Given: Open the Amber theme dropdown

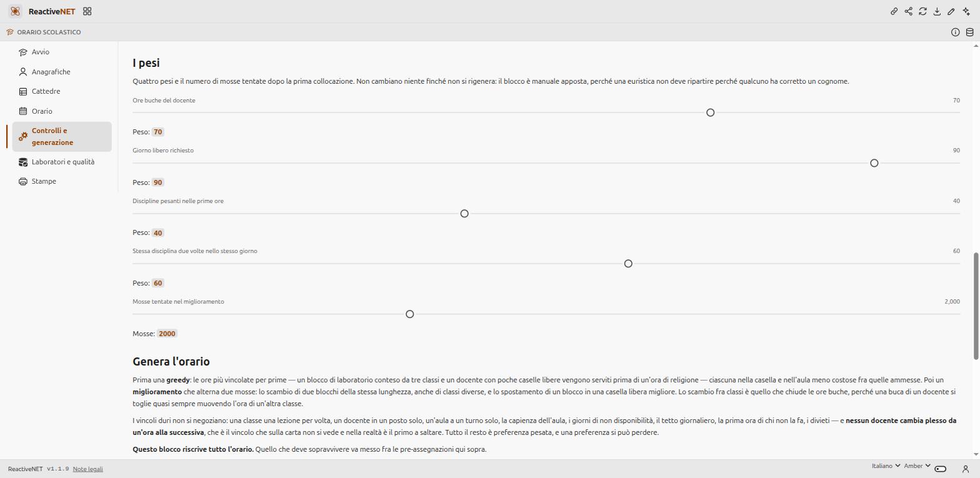Looking at the screenshot, I should click(x=917, y=466).
